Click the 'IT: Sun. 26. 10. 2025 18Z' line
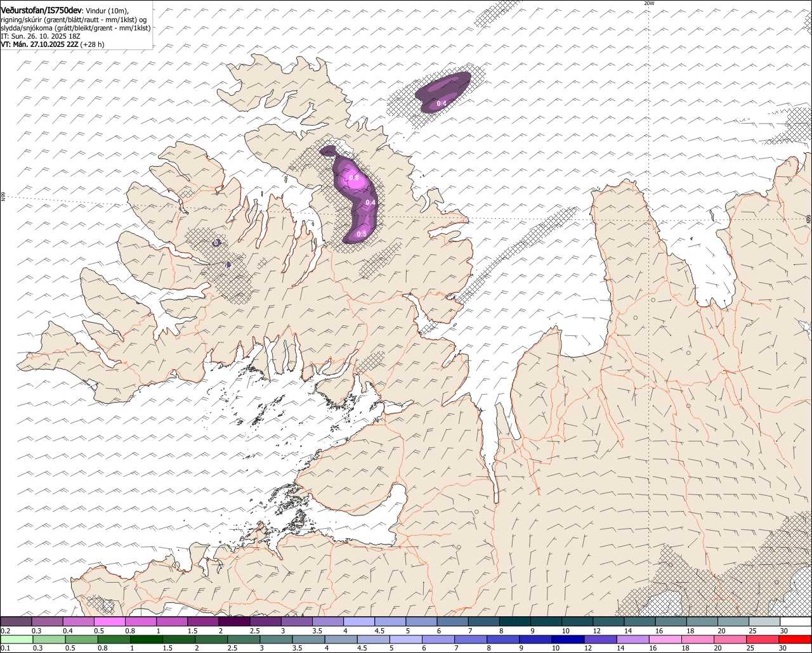Viewport: 812px width, 653px height. coord(39,36)
